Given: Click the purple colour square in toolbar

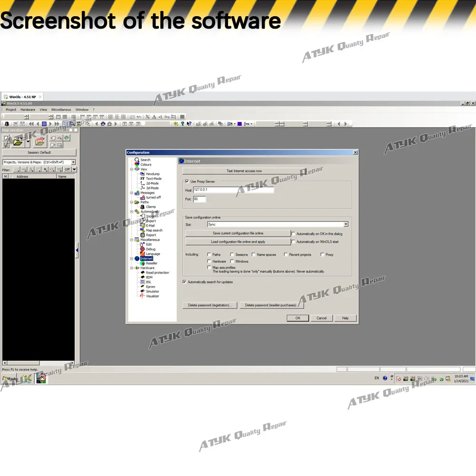Looking at the screenshot, I should [x=239, y=124].
